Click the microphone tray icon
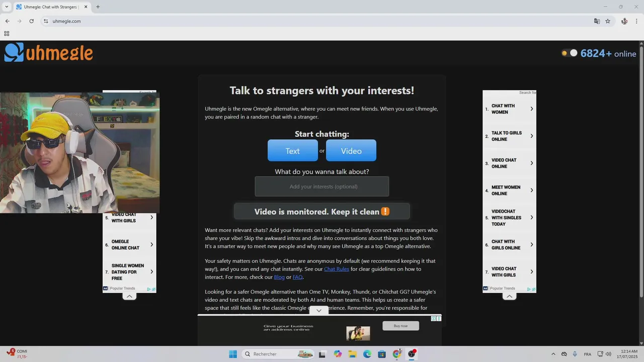The height and width of the screenshot is (362, 644). (575, 354)
